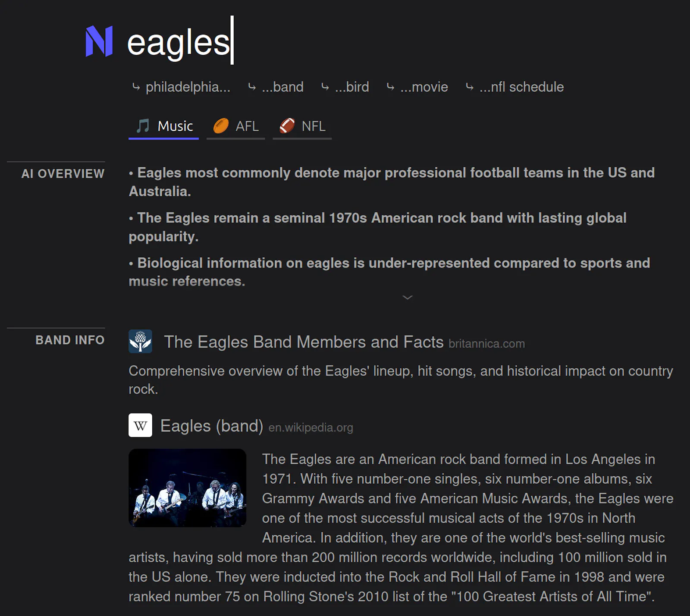Click the bullet about professional football teams
Screen dimensions: 690x616
point(392,182)
